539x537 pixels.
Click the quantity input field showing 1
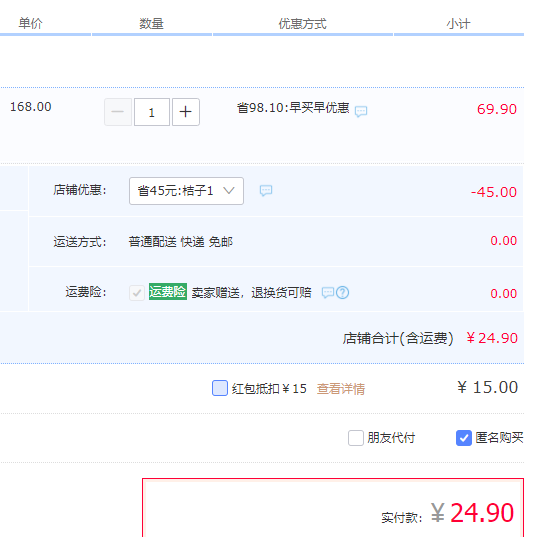pyautogui.click(x=152, y=112)
